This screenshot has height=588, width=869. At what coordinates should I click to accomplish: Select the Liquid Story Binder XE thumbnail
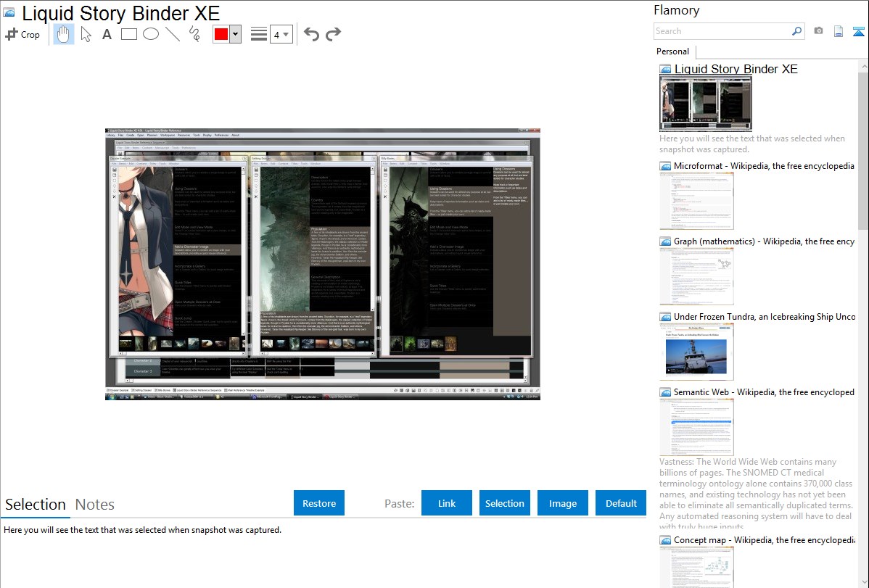tap(706, 104)
